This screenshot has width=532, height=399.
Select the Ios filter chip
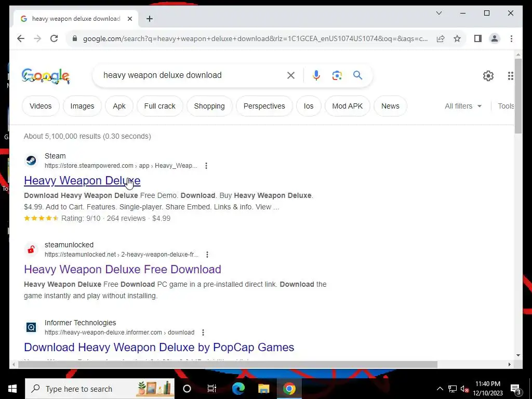[x=309, y=106]
